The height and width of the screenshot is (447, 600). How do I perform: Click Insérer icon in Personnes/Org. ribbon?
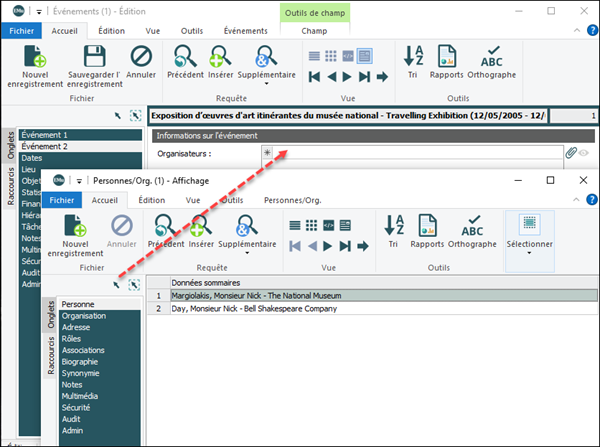coord(201,226)
